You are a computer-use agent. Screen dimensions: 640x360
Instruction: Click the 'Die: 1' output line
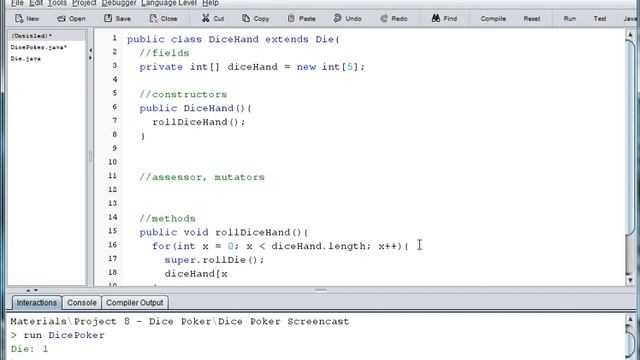click(29, 349)
